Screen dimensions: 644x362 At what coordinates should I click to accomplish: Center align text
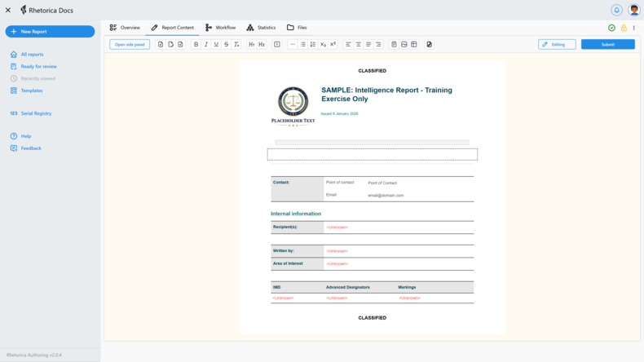(x=358, y=44)
